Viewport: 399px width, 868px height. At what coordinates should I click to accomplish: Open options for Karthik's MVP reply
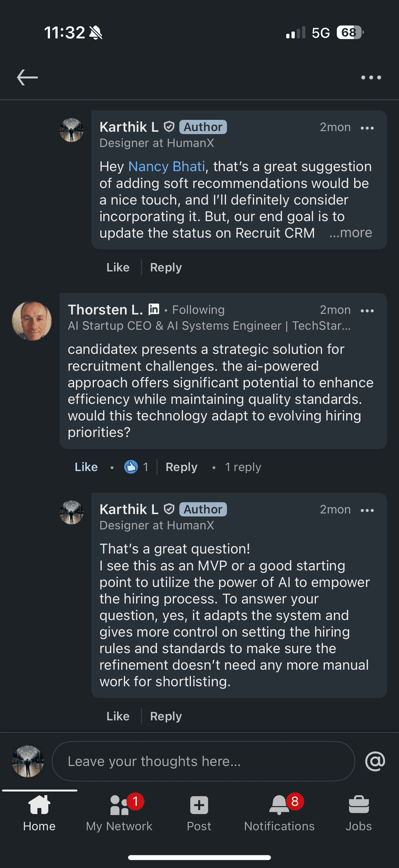pos(367,510)
